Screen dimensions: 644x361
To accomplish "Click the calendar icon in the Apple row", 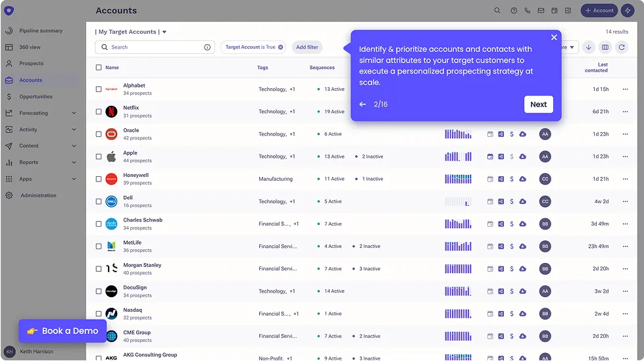I will (x=490, y=156).
